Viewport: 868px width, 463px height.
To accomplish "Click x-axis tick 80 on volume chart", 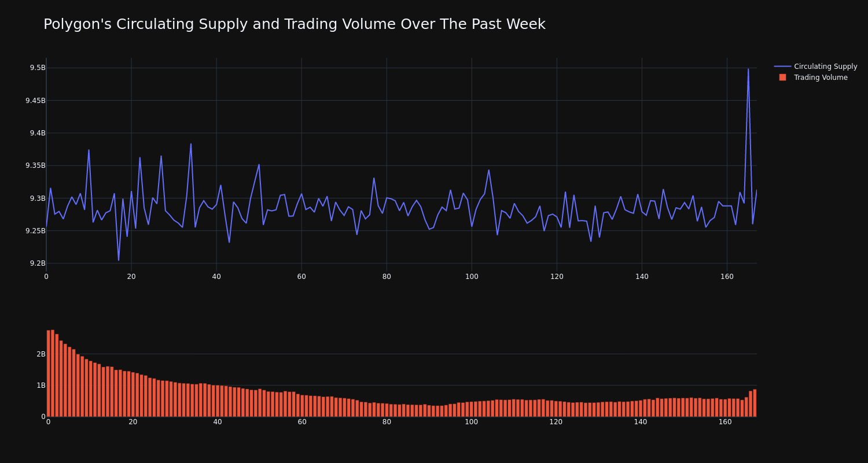I will click(x=387, y=422).
